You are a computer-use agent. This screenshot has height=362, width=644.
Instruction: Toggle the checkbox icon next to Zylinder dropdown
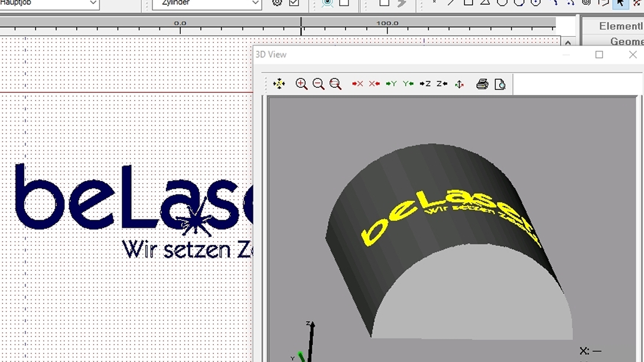294,3
